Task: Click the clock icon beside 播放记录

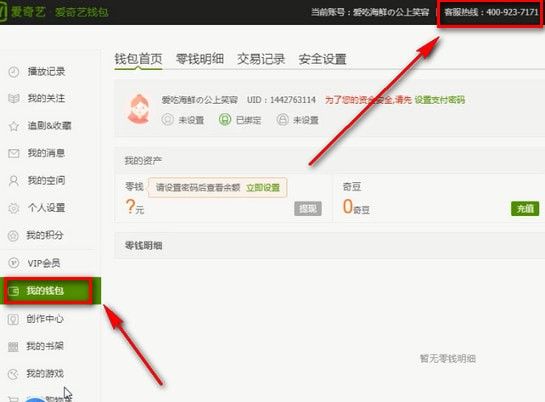Action: (x=14, y=72)
